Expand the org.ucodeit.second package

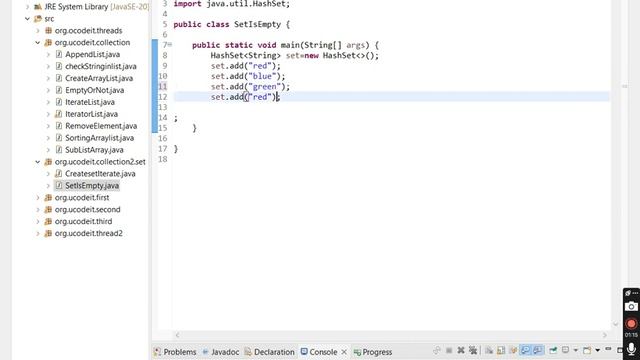pos(38,209)
